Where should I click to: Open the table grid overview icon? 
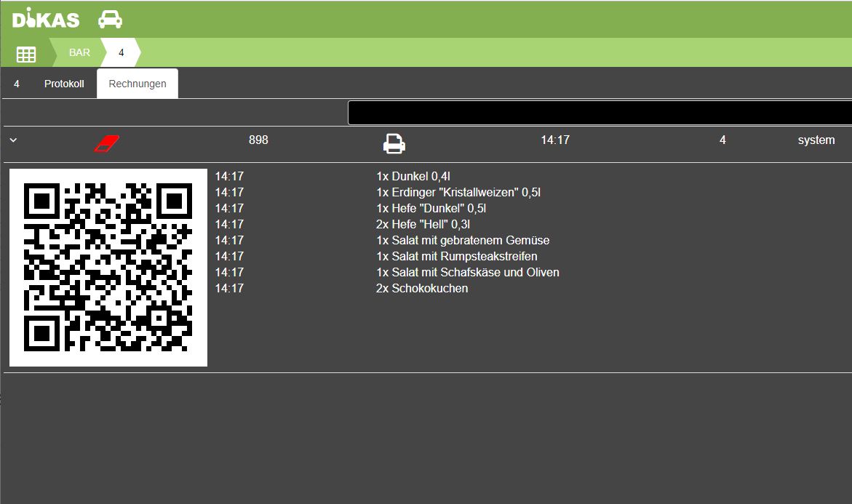[26, 54]
